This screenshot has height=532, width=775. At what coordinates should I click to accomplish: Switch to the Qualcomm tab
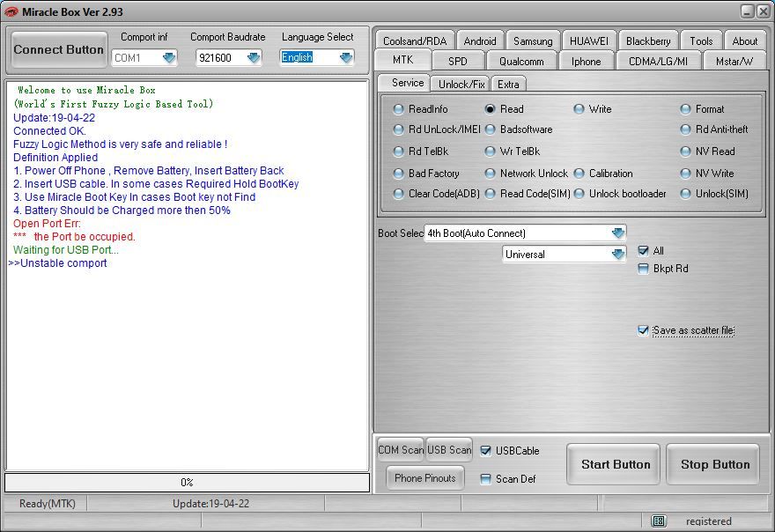tap(521, 62)
